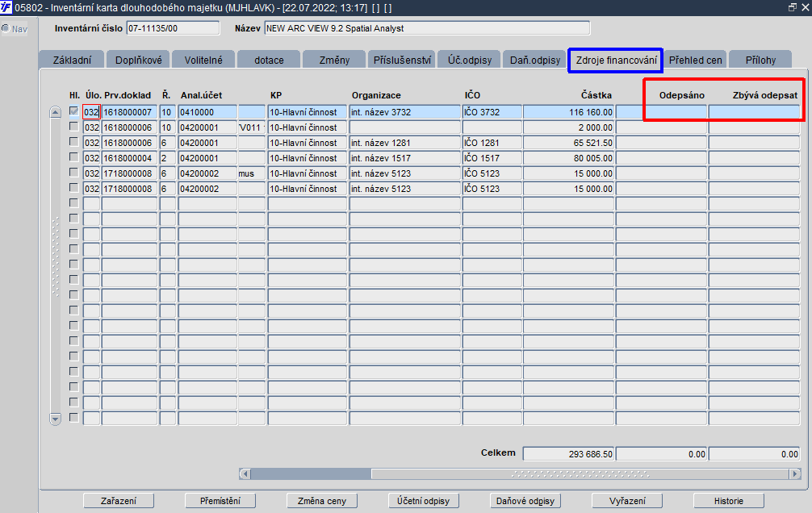Click the Přemístění button

click(220, 501)
